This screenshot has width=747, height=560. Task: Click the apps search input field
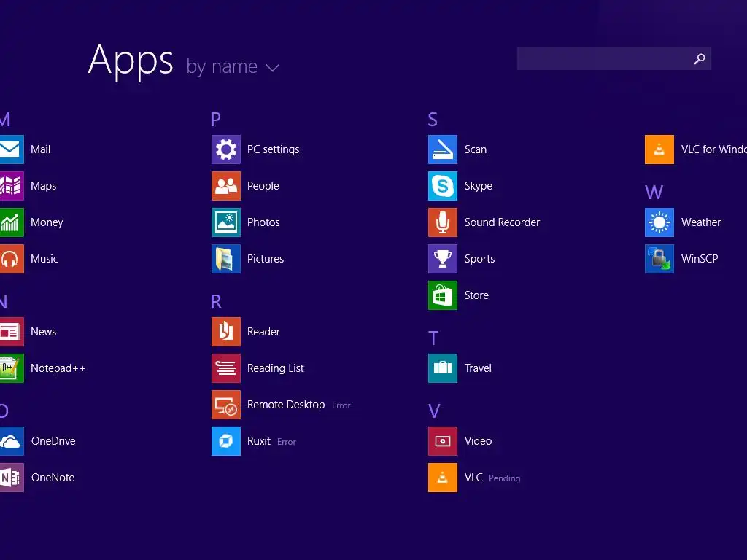pyautogui.click(x=614, y=58)
